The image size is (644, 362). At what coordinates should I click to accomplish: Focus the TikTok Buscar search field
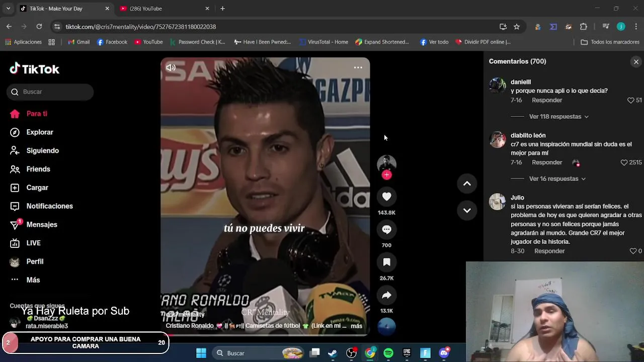[50, 92]
